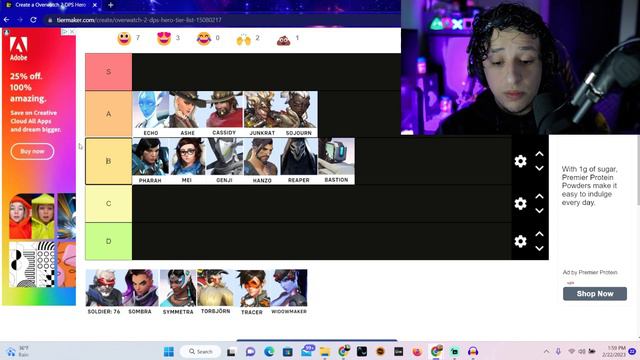640x360 pixels.
Task: Pick the Soldier: 76 hero tile
Action: click(104, 292)
